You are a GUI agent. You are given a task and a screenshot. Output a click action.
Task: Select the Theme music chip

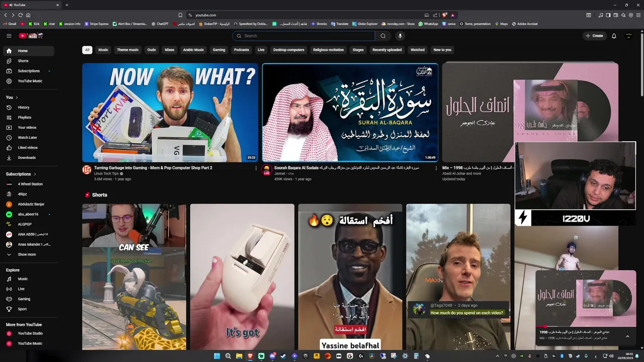coord(128,50)
